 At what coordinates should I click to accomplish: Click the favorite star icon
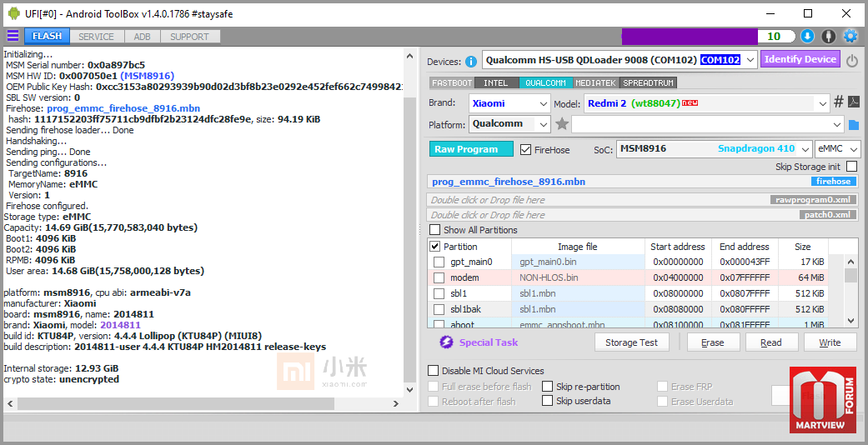point(562,124)
